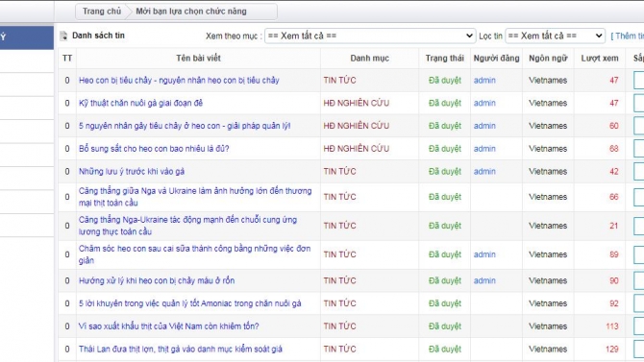Click sort order field in Heo con bị tiêu chảy row
This screenshot has width=644, height=362.
click(x=638, y=80)
